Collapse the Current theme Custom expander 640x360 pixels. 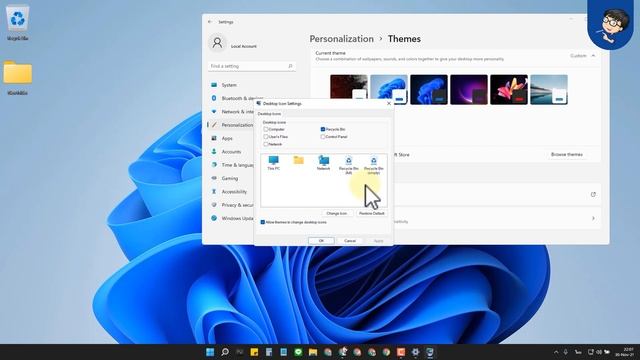pos(593,56)
